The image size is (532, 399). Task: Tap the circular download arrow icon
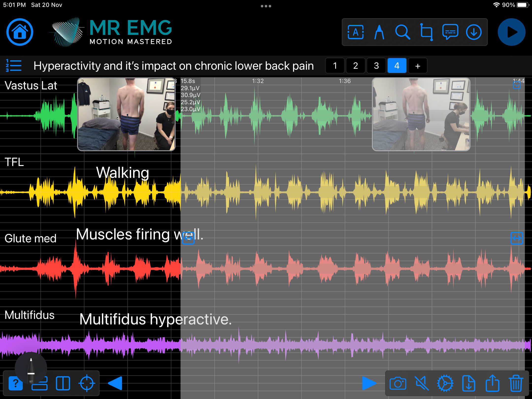point(474,32)
